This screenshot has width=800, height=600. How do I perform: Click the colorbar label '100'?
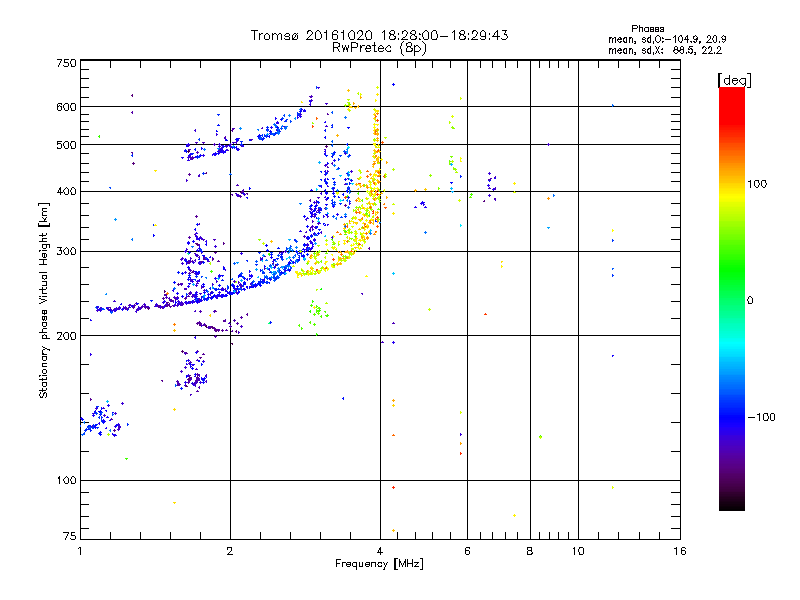click(757, 184)
